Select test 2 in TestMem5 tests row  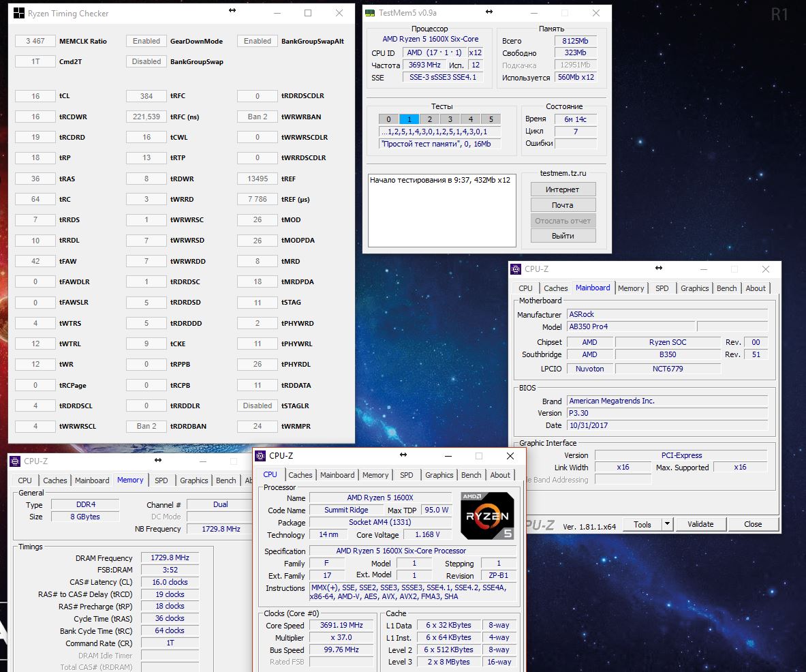click(430, 119)
